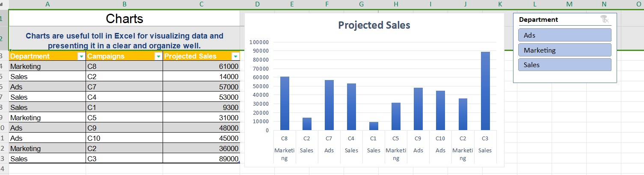
Task: Select the column A header
Action: pyautogui.click(x=47, y=4)
